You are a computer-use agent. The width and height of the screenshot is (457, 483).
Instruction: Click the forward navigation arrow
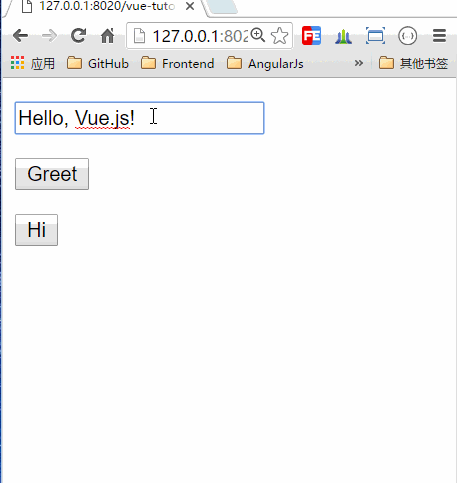[49, 36]
